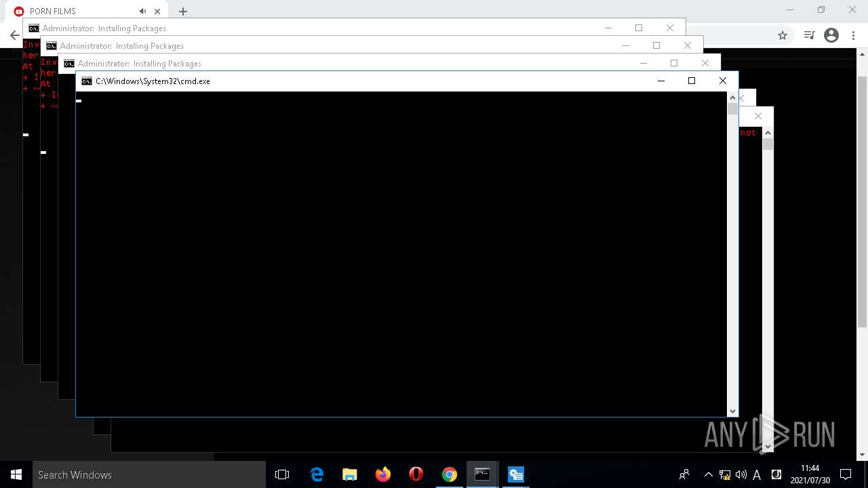This screenshot has width=868, height=488.
Task: Minimize the cmd.exe window
Action: 661,81
